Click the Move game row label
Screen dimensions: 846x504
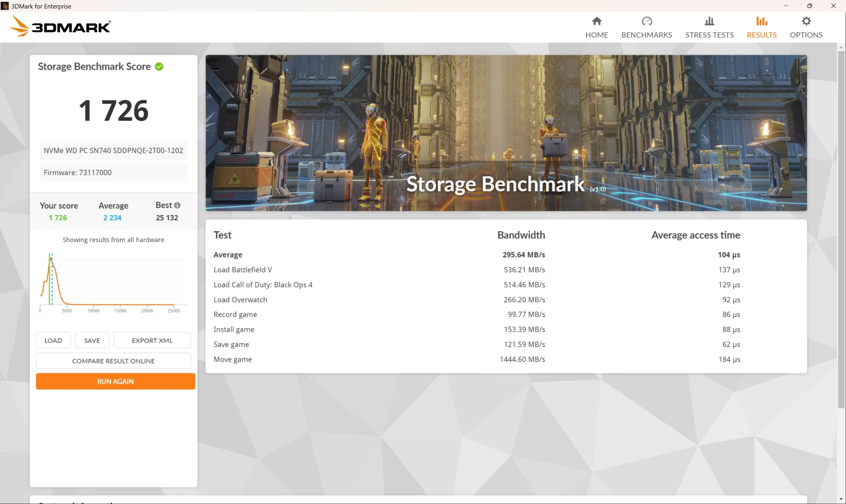point(233,359)
